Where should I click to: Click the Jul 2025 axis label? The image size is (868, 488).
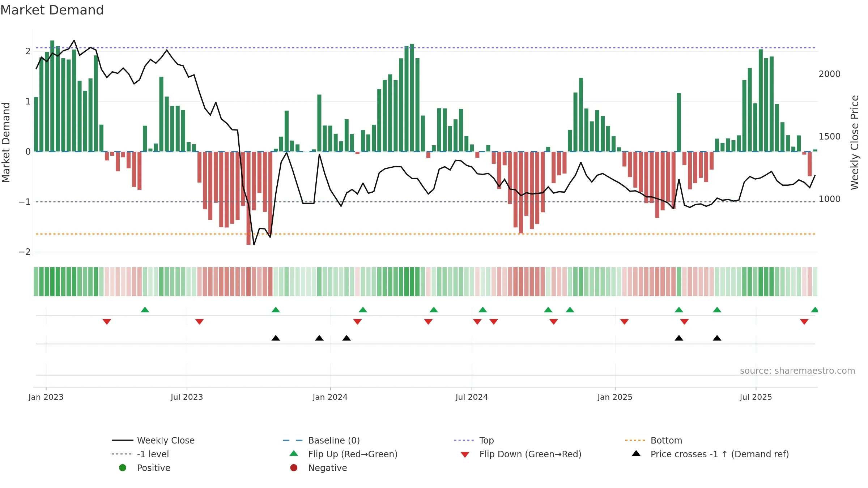(x=756, y=397)
